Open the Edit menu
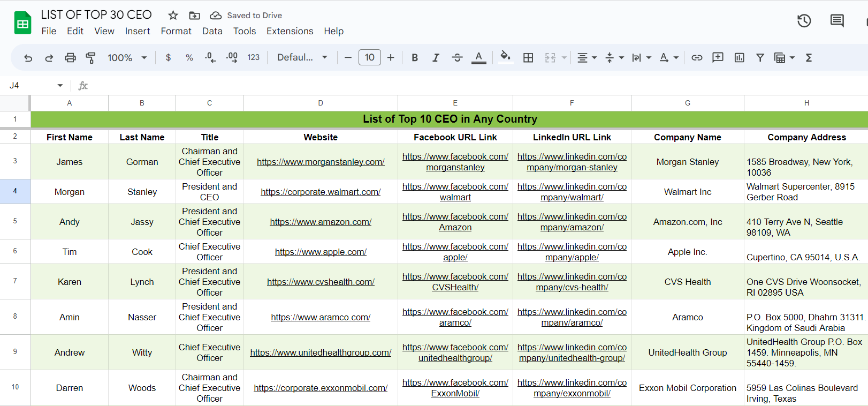 (x=75, y=31)
